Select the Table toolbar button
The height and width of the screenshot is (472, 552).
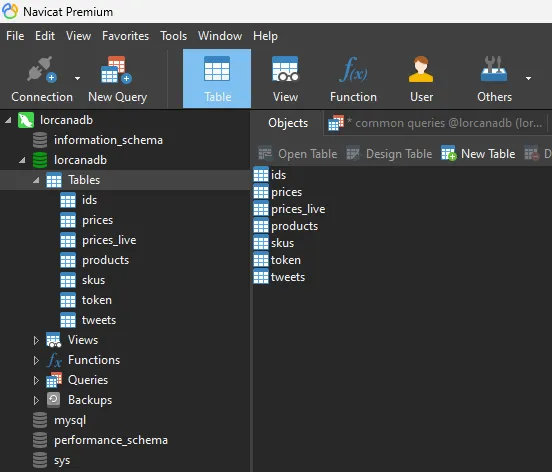coord(217,78)
